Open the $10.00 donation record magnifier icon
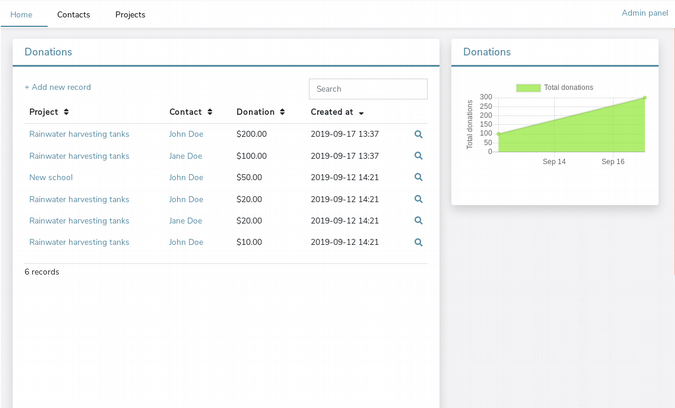675x408 pixels. [418, 242]
